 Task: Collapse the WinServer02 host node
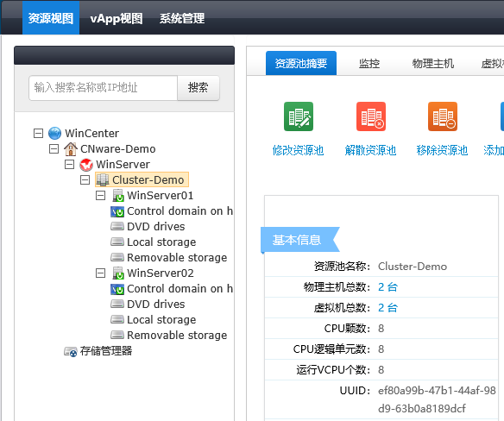(x=100, y=273)
